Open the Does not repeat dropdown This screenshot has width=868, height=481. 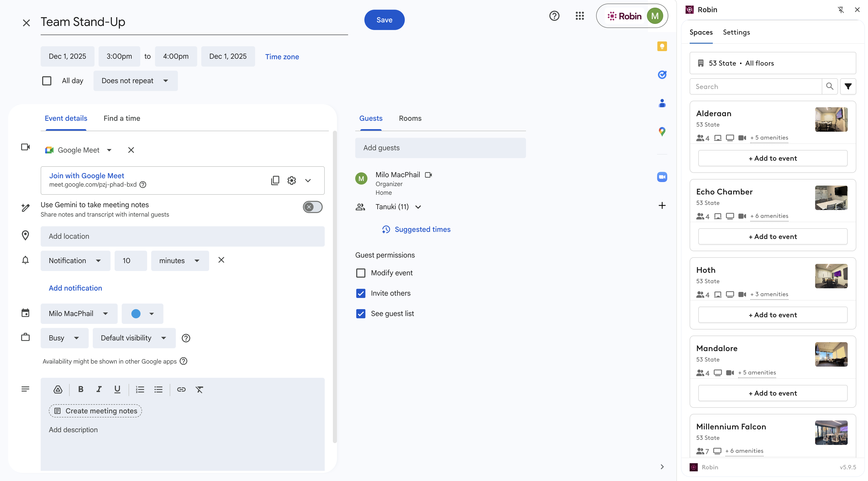click(135, 81)
